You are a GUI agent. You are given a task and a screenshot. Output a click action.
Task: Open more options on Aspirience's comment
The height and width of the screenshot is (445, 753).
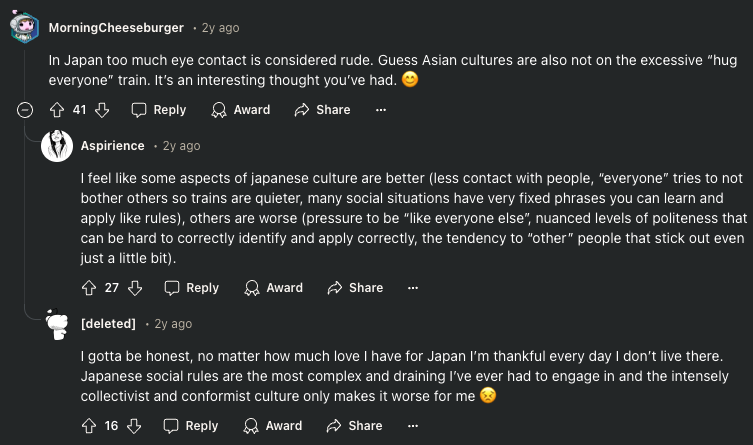click(x=412, y=288)
